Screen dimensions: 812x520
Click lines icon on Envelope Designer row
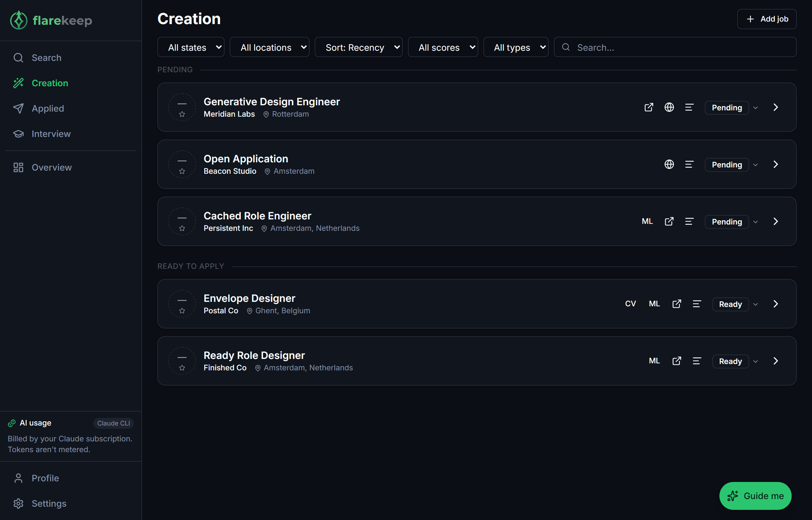697,304
